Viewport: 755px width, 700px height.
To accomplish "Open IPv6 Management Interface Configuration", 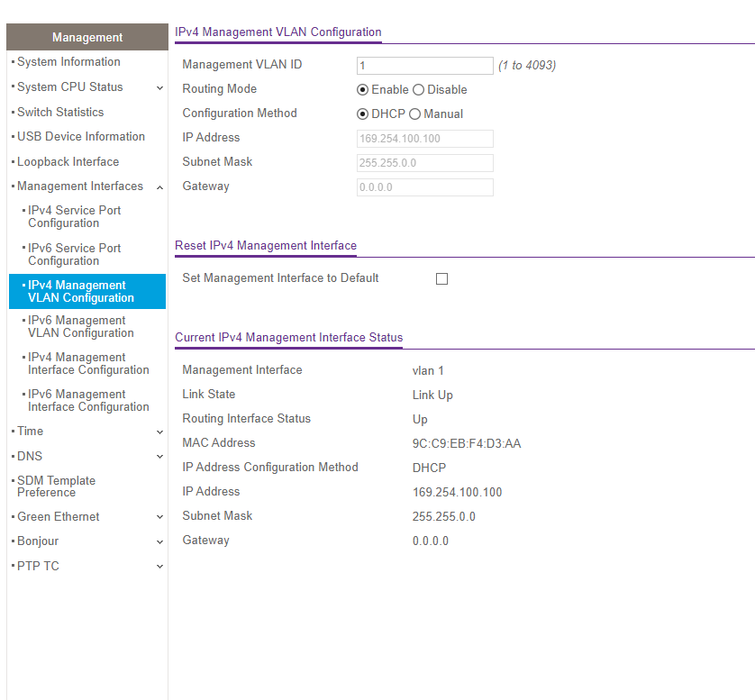I will point(88,400).
